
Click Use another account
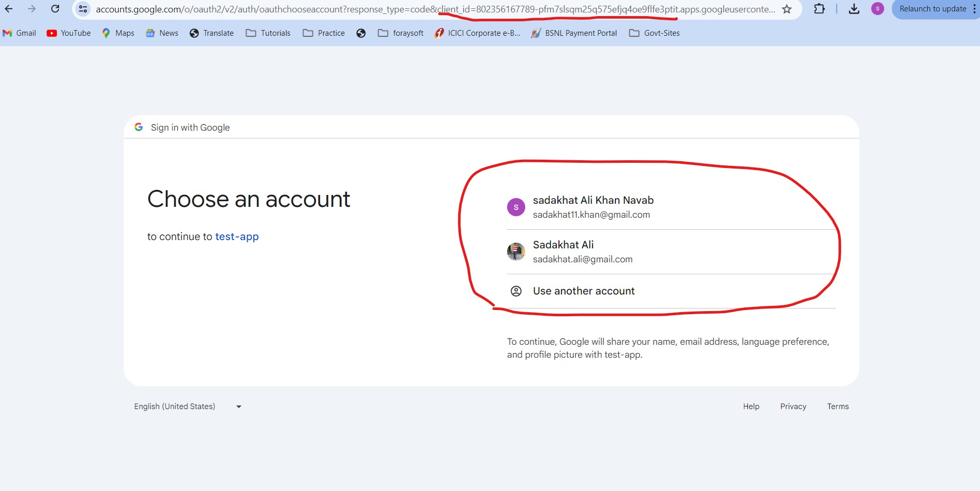[583, 291]
